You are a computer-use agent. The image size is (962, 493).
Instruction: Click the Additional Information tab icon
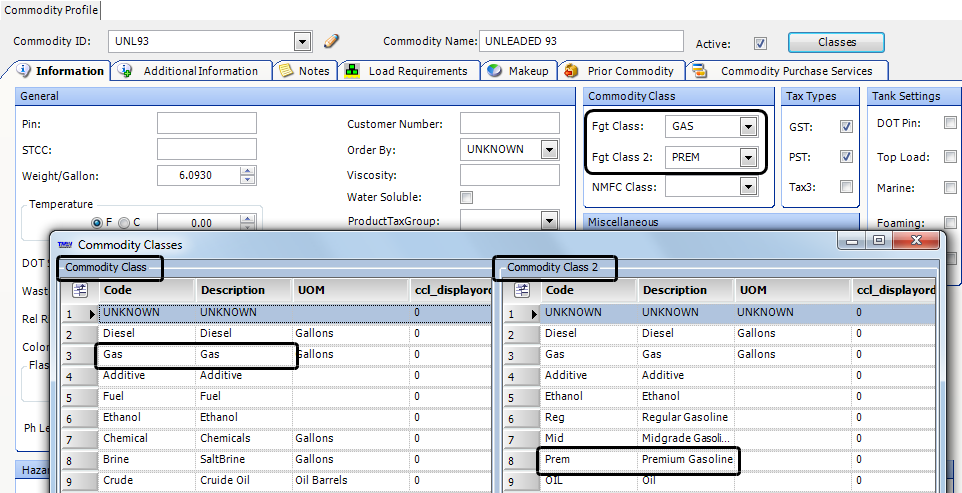point(126,71)
